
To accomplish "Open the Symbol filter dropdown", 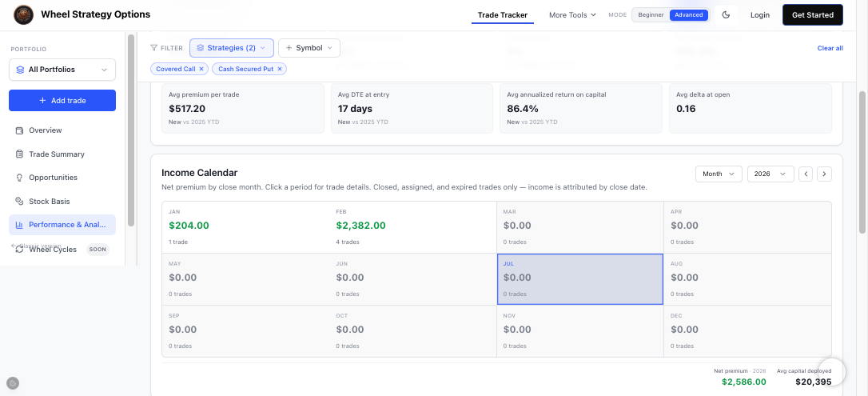I will [309, 48].
